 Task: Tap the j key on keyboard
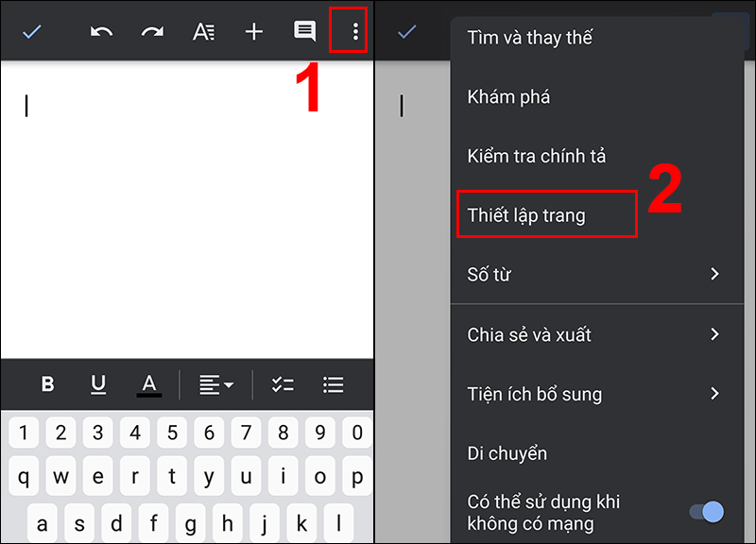(x=265, y=523)
